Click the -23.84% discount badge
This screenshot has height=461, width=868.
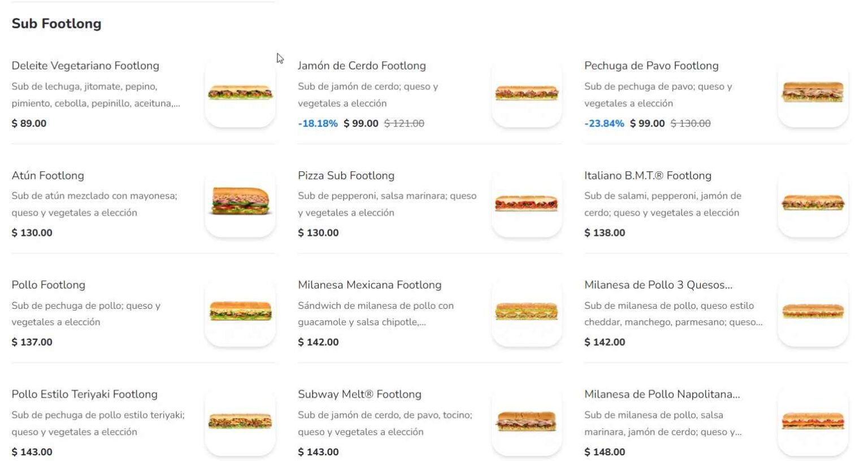(604, 123)
